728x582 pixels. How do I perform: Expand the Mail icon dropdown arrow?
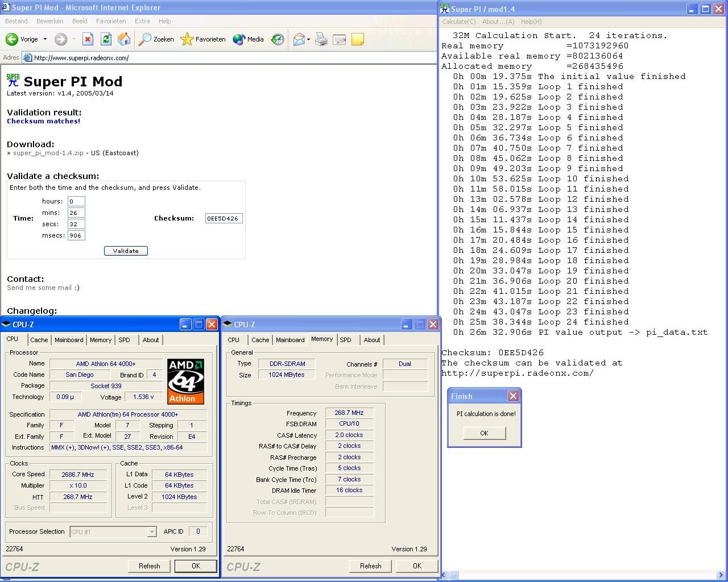point(308,39)
